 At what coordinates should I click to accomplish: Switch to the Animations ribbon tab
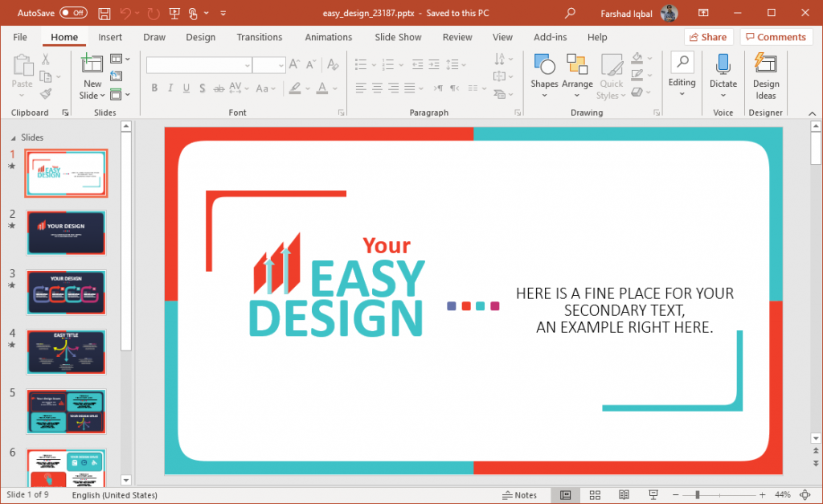[328, 37]
